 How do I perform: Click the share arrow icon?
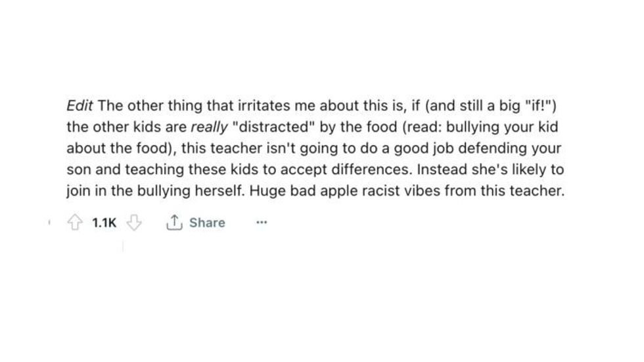tap(173, 223)
